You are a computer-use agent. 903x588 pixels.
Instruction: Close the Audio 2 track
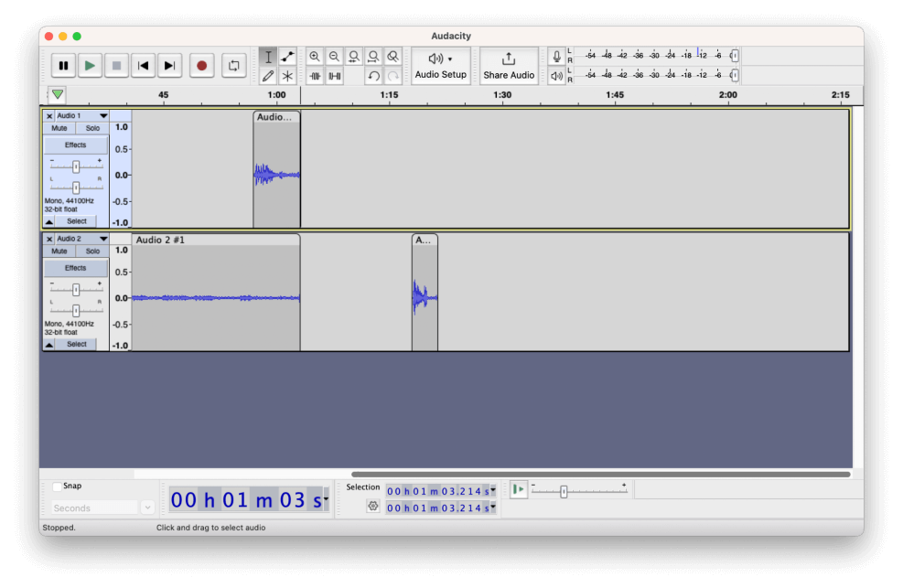pyautogui.click(x=49, y=239)
